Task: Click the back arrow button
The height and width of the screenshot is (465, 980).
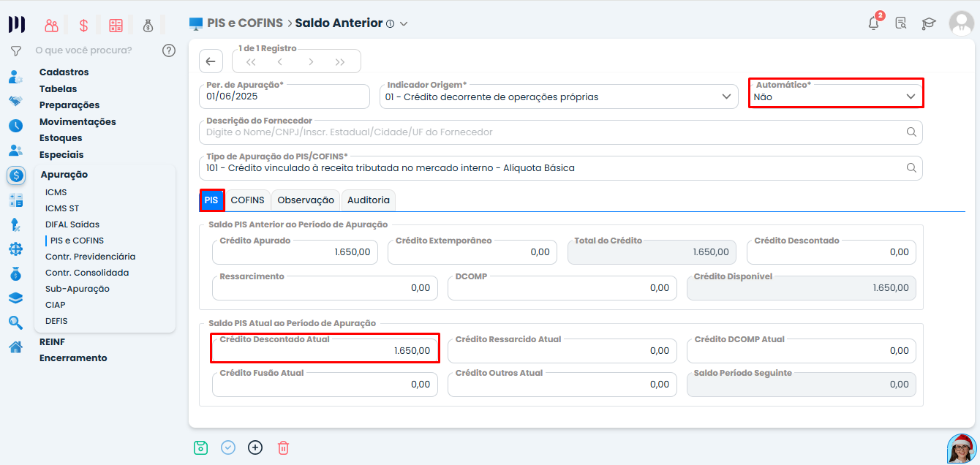Action: coord(211,61)
